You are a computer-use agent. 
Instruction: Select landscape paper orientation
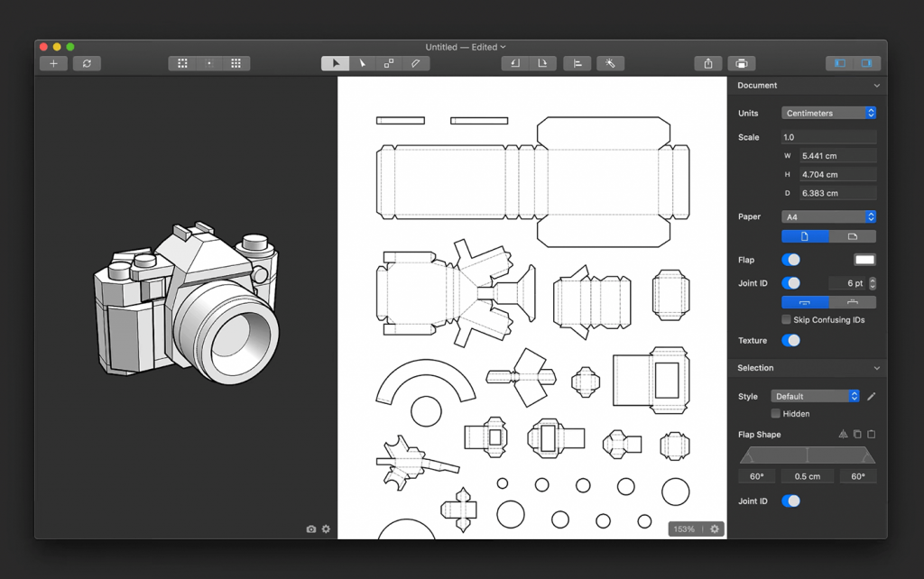point(852,236)
